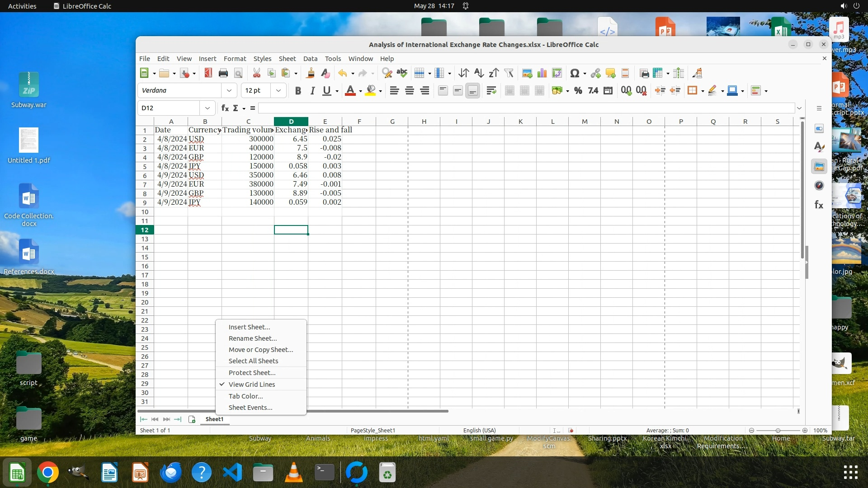This screenshot has height=488, width=868.
Task: Toggle Italic formatting
Action: coord(312,91)
